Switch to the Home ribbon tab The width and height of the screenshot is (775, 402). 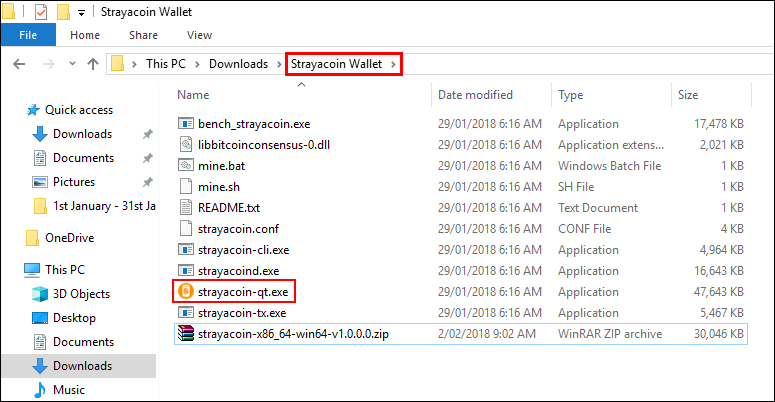point(85,35)
